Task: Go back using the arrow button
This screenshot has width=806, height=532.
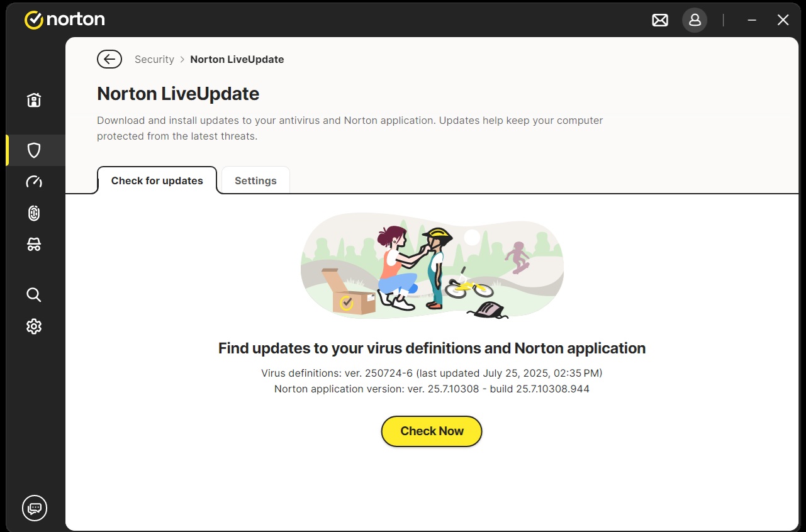Action: tap(109, 59)
